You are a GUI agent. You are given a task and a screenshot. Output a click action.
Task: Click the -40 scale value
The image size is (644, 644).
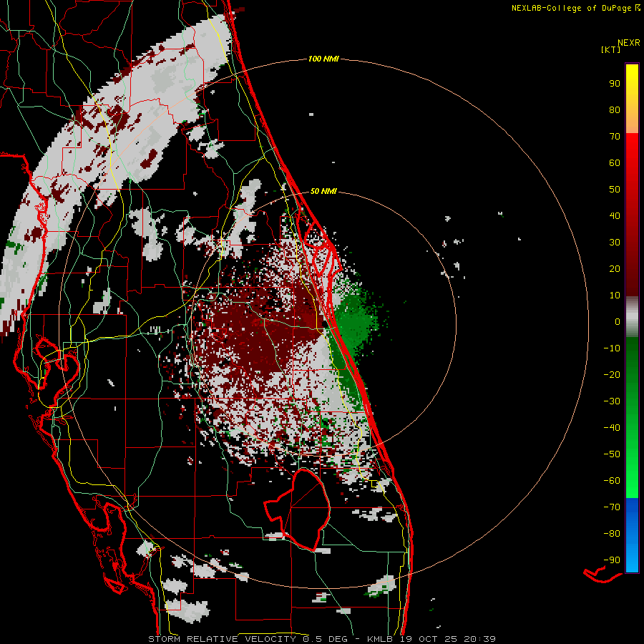(612, 428)
